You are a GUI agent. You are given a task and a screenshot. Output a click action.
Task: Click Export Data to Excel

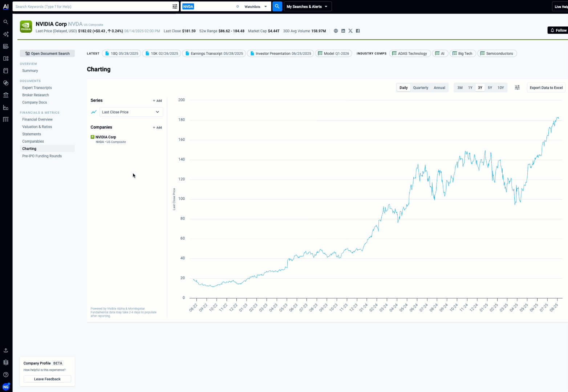point(546,87)
